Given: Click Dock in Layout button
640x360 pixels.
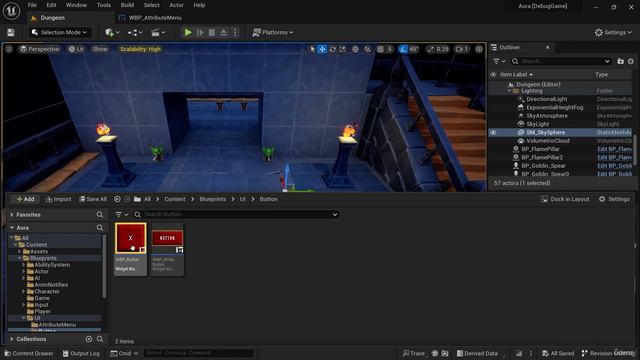Looking at the screenshot, I should [x=565, y=199].
